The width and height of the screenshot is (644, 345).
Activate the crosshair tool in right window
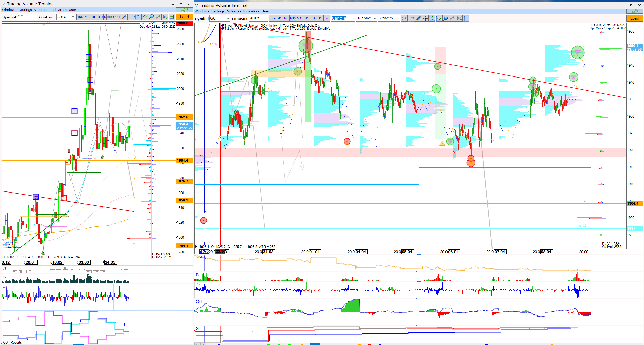pyautogui.click(x=425, y=18)
